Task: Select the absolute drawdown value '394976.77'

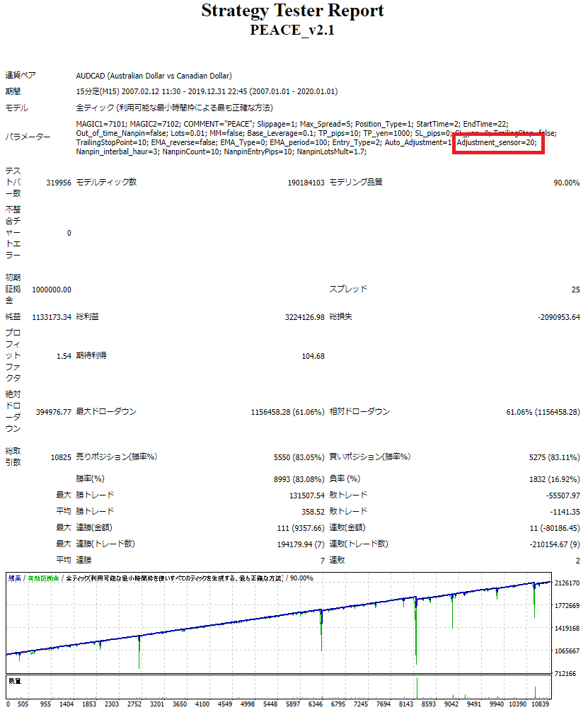Action: click(x=54, y=411)
